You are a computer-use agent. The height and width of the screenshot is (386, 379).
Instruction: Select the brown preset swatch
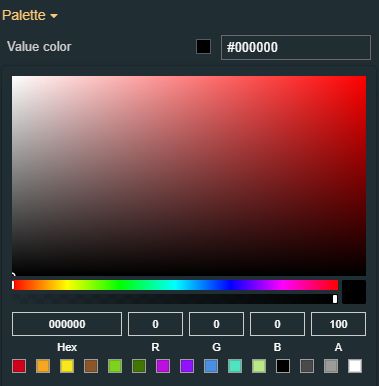point(91,366)
